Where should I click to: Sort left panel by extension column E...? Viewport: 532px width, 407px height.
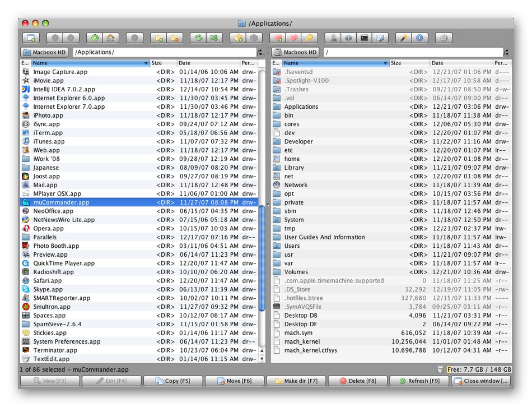pyautogui.click(x=25, y=63)
